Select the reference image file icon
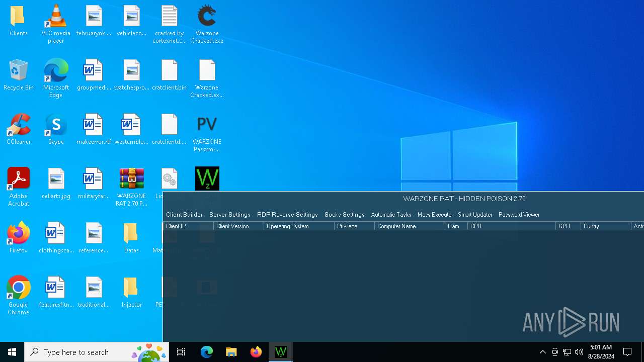644x362 pixels. click(x=94, y=233)
